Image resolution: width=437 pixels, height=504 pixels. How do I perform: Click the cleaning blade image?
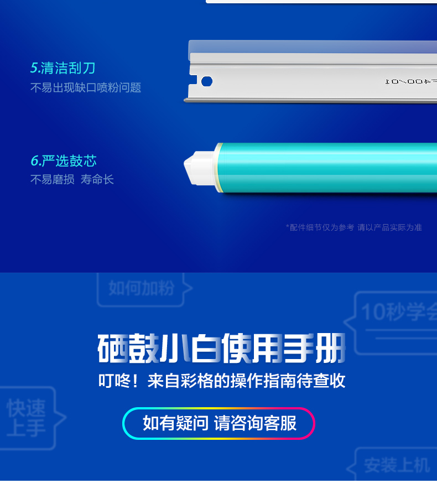point(310,71)
